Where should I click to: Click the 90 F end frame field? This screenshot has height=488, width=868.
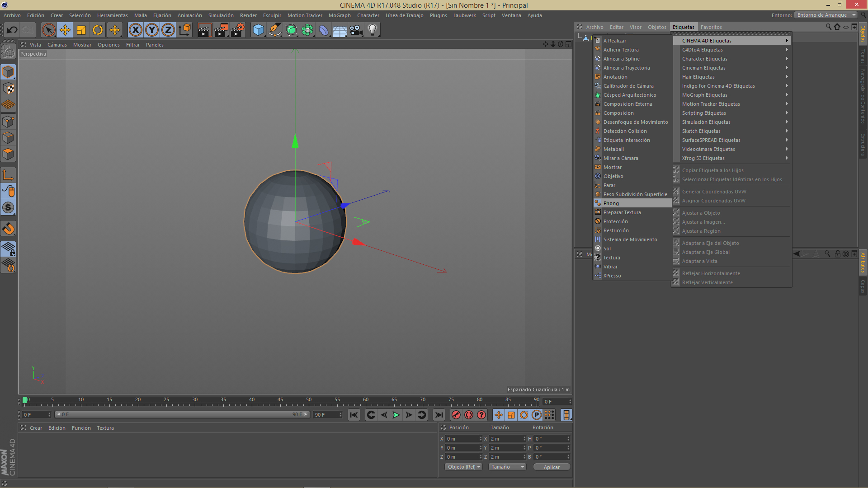(x=328, y=414)
